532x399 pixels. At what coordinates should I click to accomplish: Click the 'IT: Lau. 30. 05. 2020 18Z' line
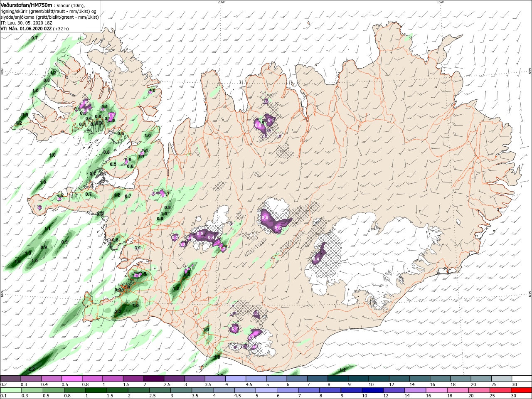tap(27, 23)
